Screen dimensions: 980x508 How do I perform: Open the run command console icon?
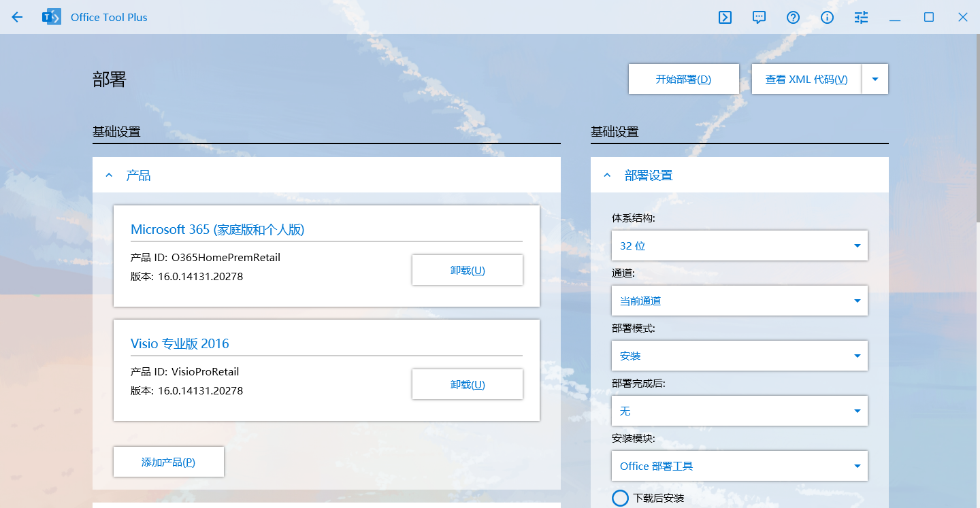[725, 17]
